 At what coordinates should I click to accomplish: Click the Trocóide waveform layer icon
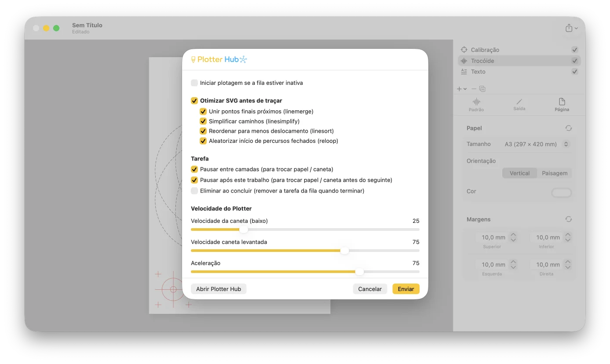point(464,61)
